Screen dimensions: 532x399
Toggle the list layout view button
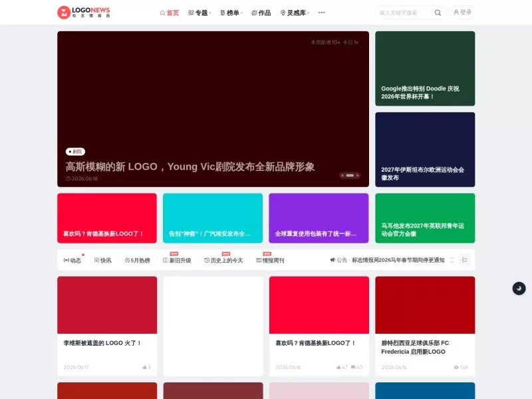(464, 260)
